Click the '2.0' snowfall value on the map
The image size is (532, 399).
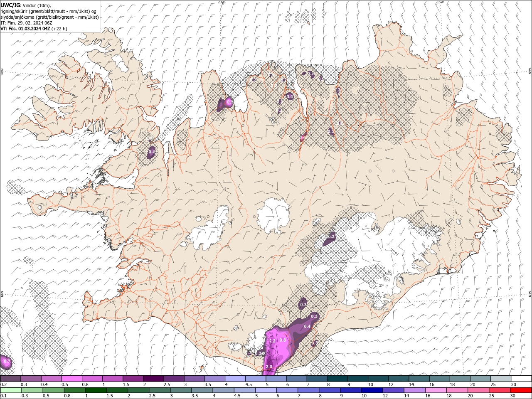pyautogui.click(x=269, y=367)
